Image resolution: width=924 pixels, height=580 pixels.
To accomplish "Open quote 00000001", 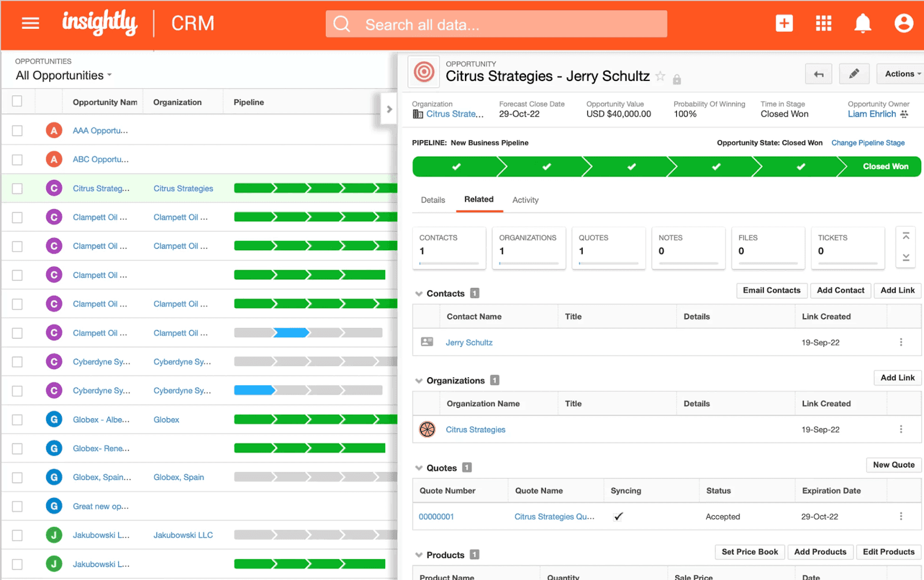I will [x=436, y=516].
